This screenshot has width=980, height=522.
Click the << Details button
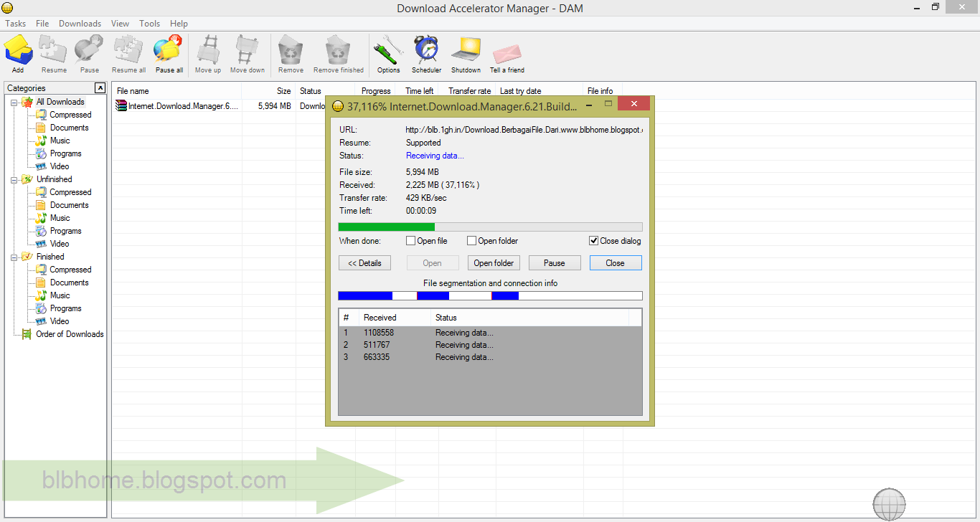tap(364, 263)
